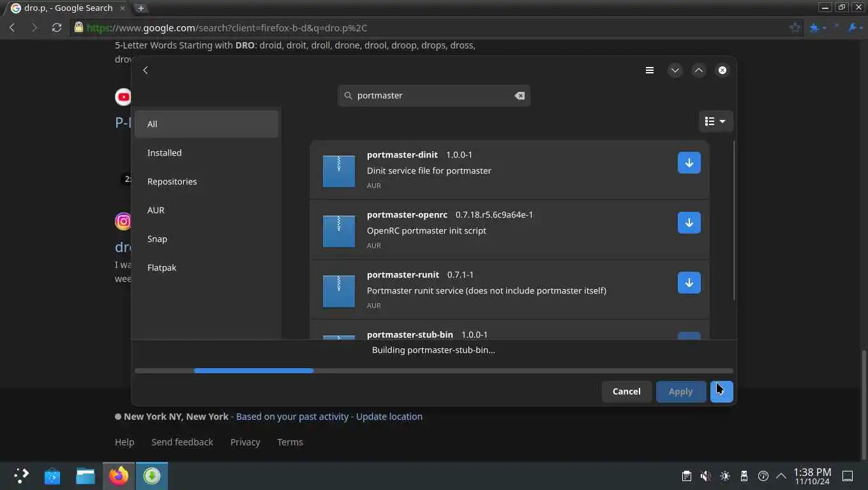Open Google Help link in footer
Screen dimensions: 868x490
coord(124,442)
